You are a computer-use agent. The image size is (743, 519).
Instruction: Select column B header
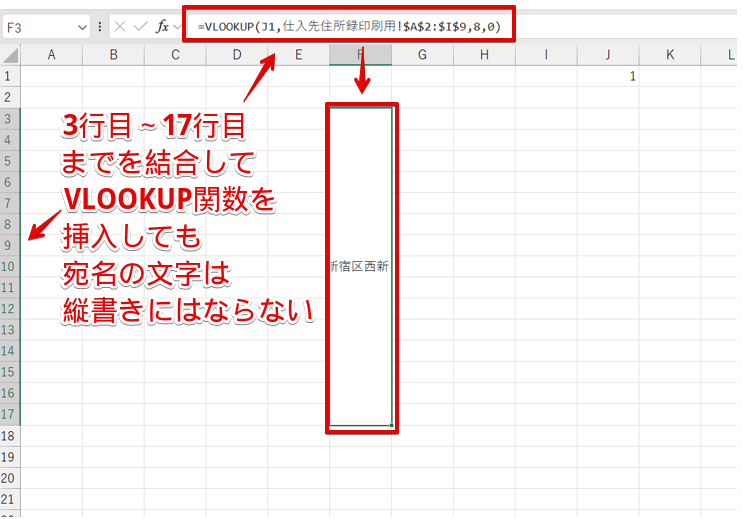(x=113, y=55)
